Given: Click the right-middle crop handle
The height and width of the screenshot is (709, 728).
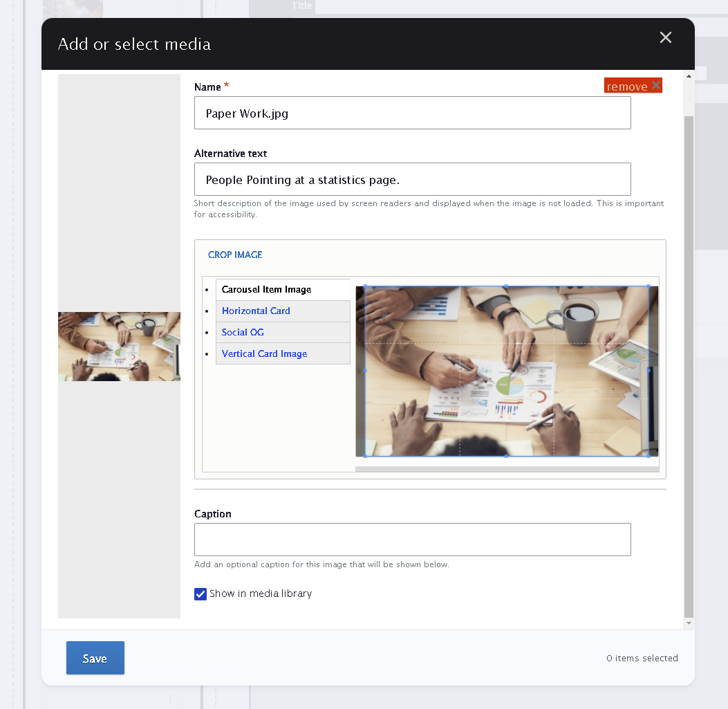Looking at the screenshot, I should click(648, 371).
